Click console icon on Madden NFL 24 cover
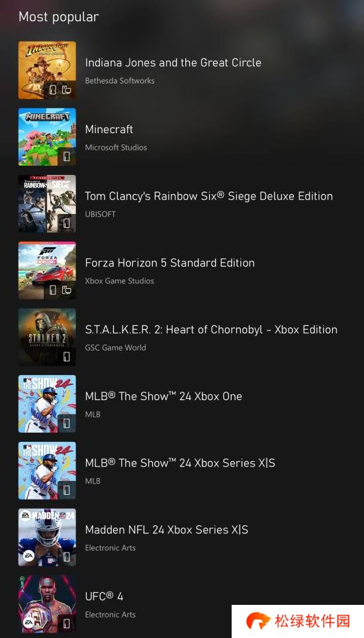 pos(67,557)
